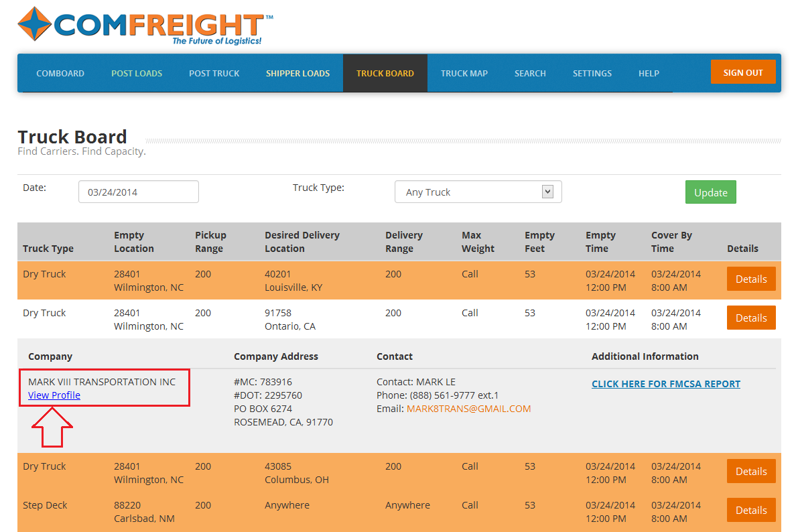Click the Step Deck truck type cell
The image size is (796, 532).
(45, 505)
